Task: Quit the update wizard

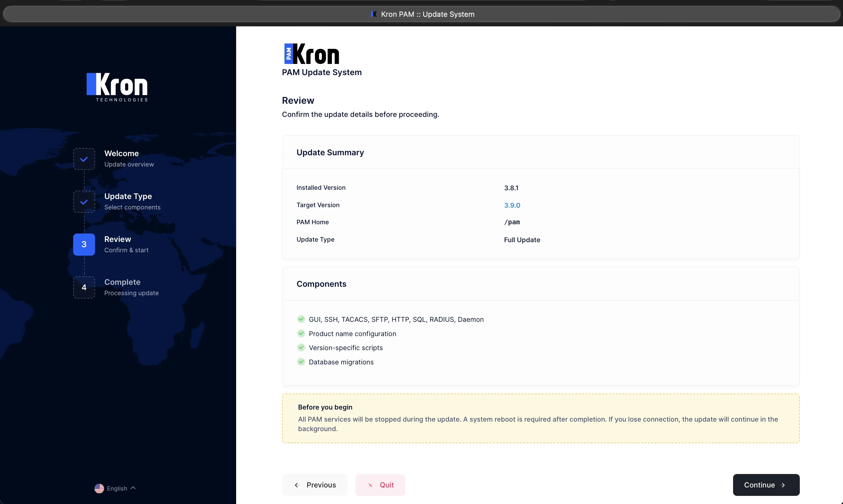Action: click(x=380, y=485)
